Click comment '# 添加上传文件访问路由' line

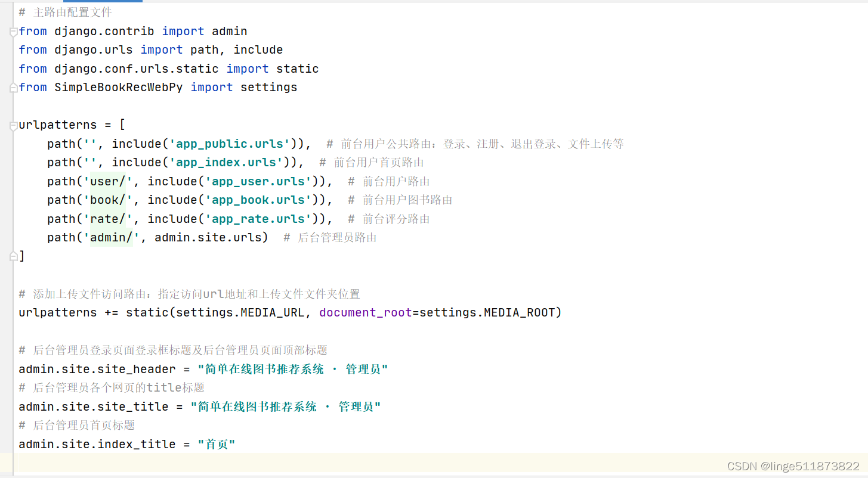pos(190,294)
